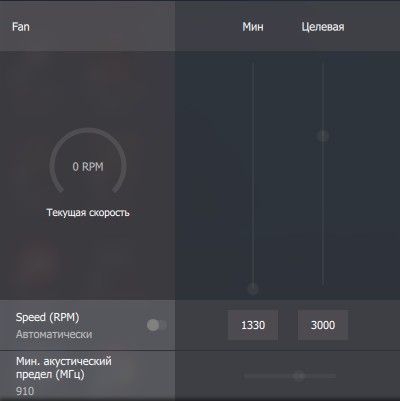
Task: Click the Целевая column header
Action: point(323,27)
